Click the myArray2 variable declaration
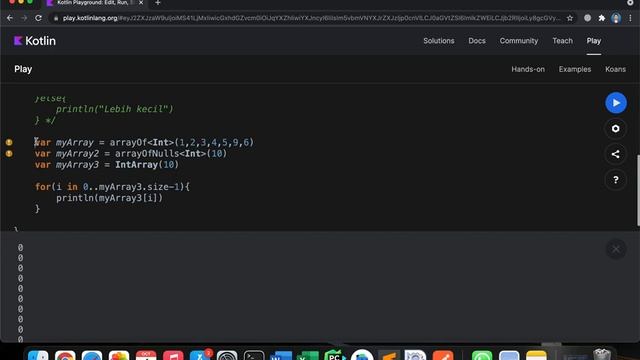Screen dimensions: 640x360 pyautogui.click(x=131, y=154)
